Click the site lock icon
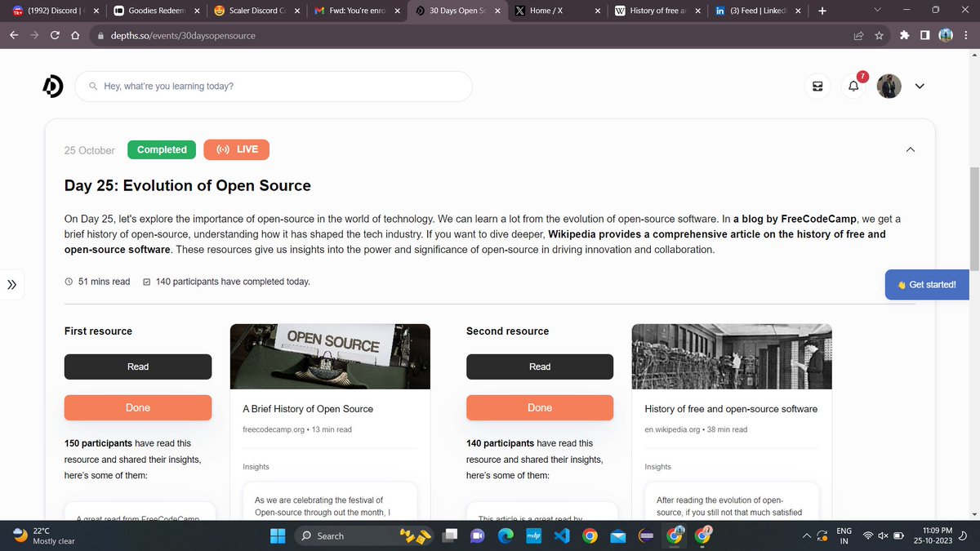Screen dimensions: 980x551 [x=100, y=37]
